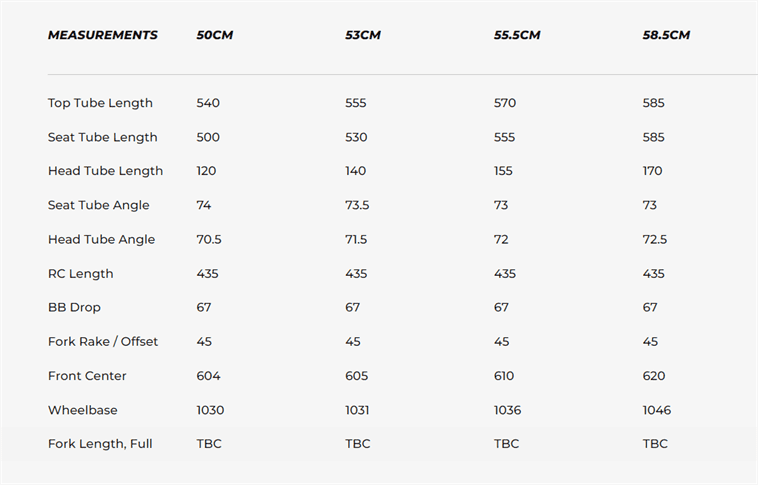This screenshot has width=758, height=485.
Task: Select the Wheelbase row label
Action: 80,410
